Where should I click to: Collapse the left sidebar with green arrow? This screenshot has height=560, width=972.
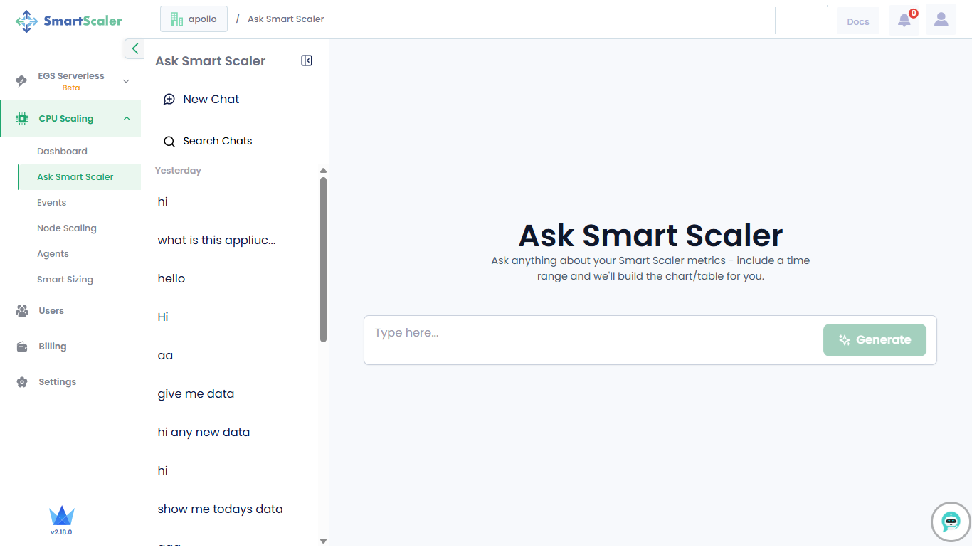(134, 48)
